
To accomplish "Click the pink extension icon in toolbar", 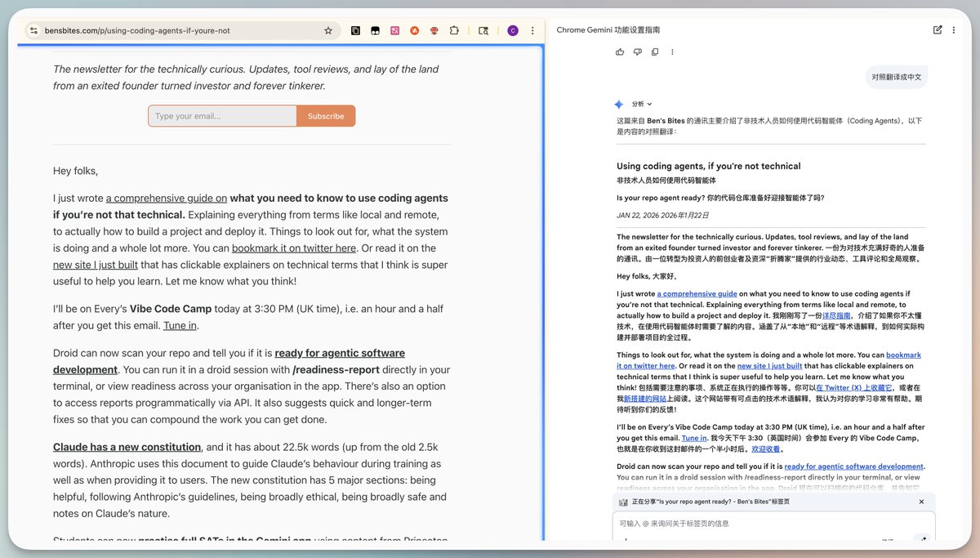I will pyautogui.click(x=394, y=31).
